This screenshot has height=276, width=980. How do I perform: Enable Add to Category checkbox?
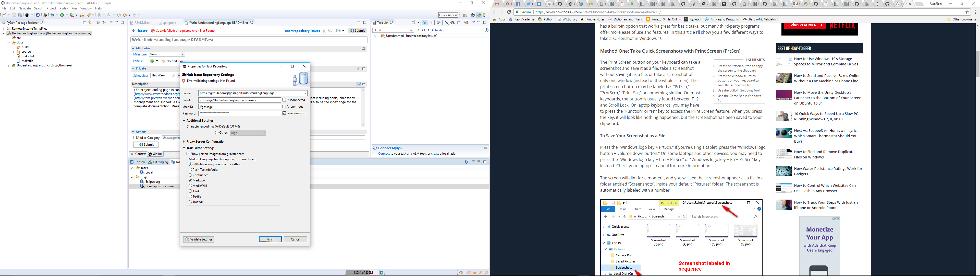pyautogui.click(x=135, y=138)
